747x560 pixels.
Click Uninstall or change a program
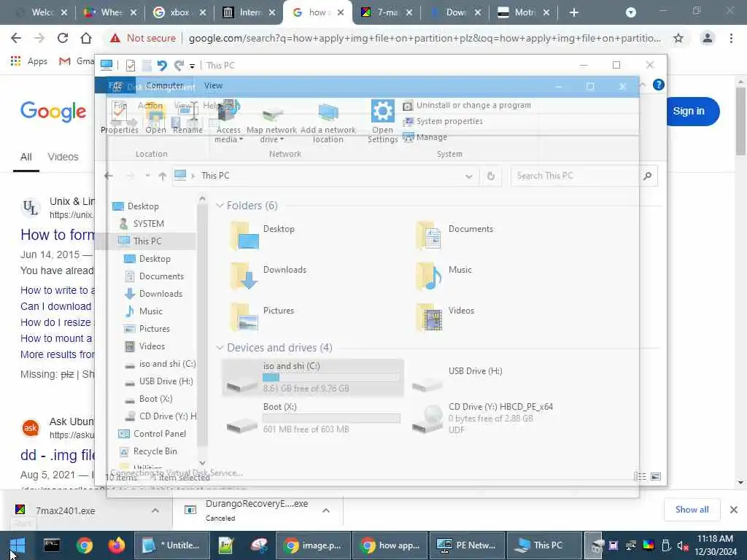tap(467, 105)
